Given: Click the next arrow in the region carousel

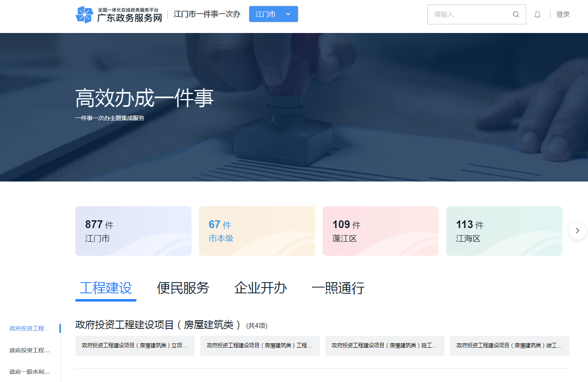Looking at the screenshot, I should [577, 231].
